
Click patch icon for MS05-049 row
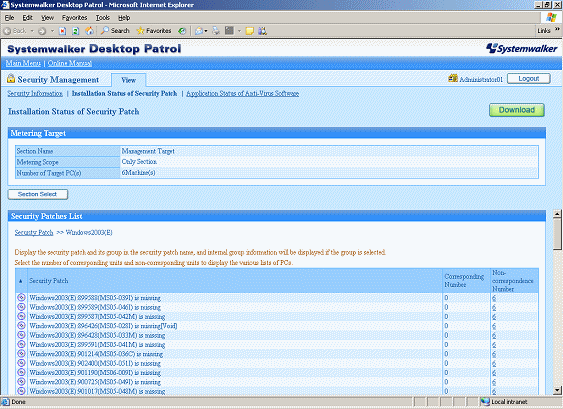pyautogui.click(x=22, y=381)
